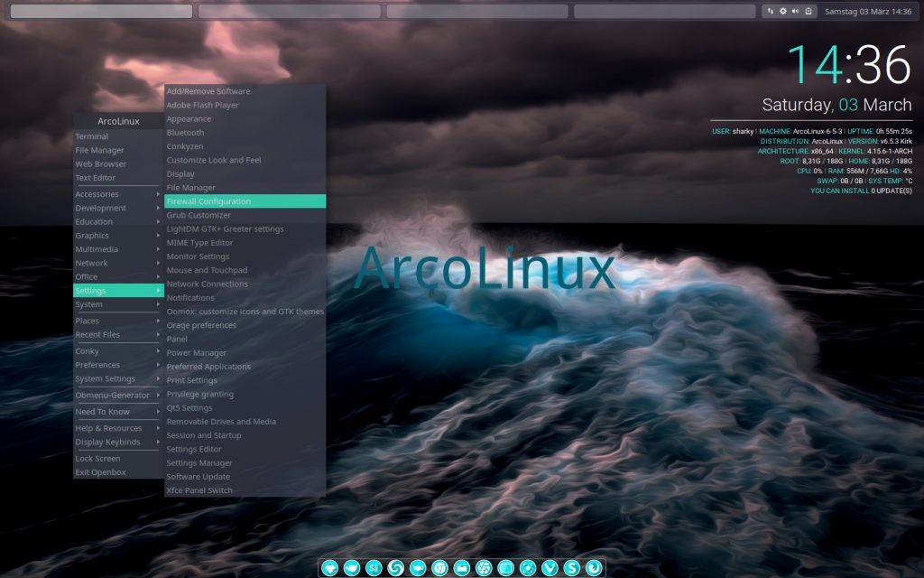Launch Chromium from the dock
This screenshot has height=578, width=924.
click(439, 567)
